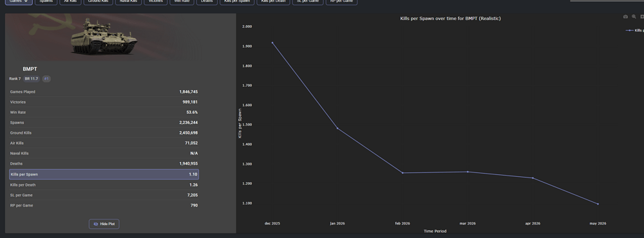Click the BMPT vehicle name
Image resolution: width=644 pixels, height=238 pixels.
(30, 69)
